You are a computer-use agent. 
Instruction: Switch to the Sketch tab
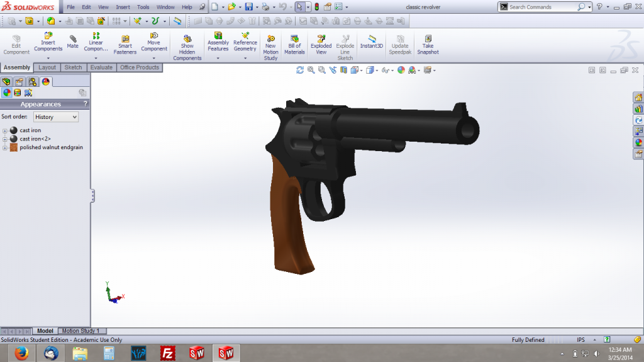(73, 67)
